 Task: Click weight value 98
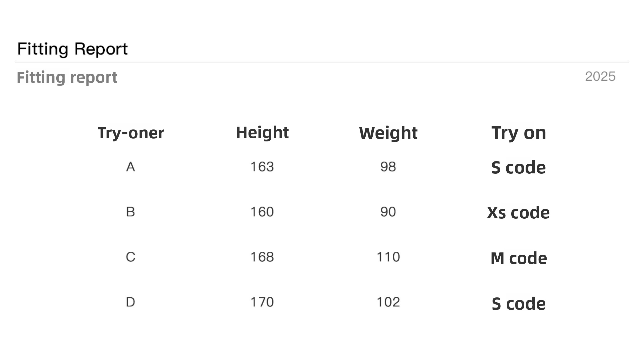pos(388,167)
